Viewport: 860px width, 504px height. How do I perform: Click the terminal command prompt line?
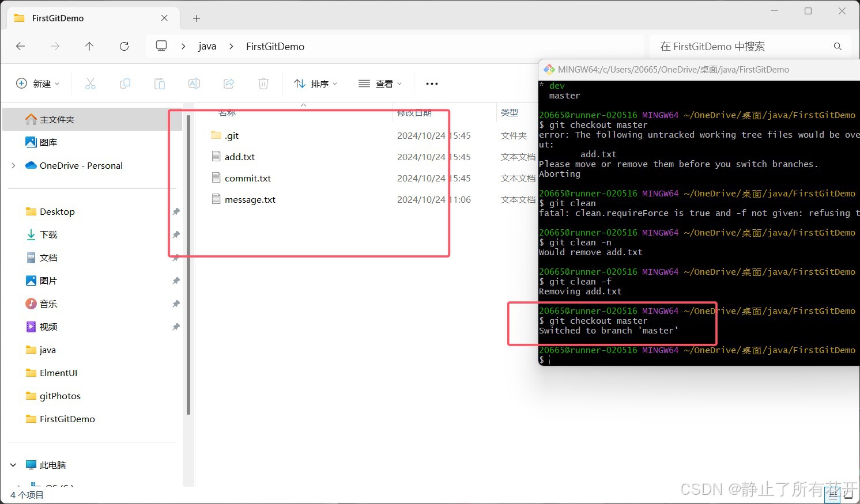699,360
